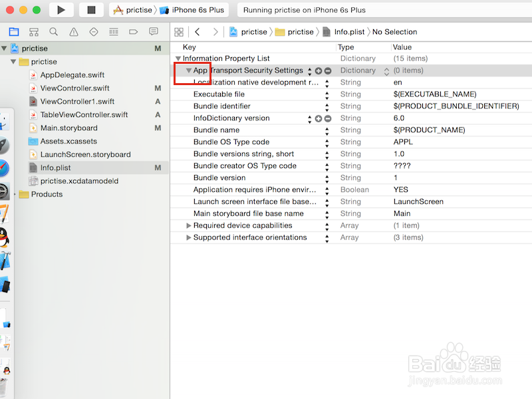The height and width of the screenshot is (399, 532).
Task: Open LaunchScreen.storyboard
Action: (x=85, y=154)
